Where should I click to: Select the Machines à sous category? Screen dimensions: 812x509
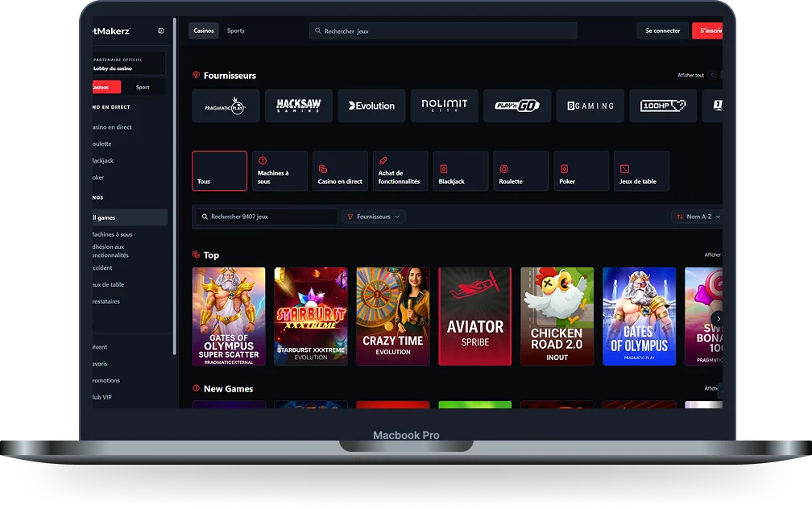pyautogui.click(x=280, y=171)
